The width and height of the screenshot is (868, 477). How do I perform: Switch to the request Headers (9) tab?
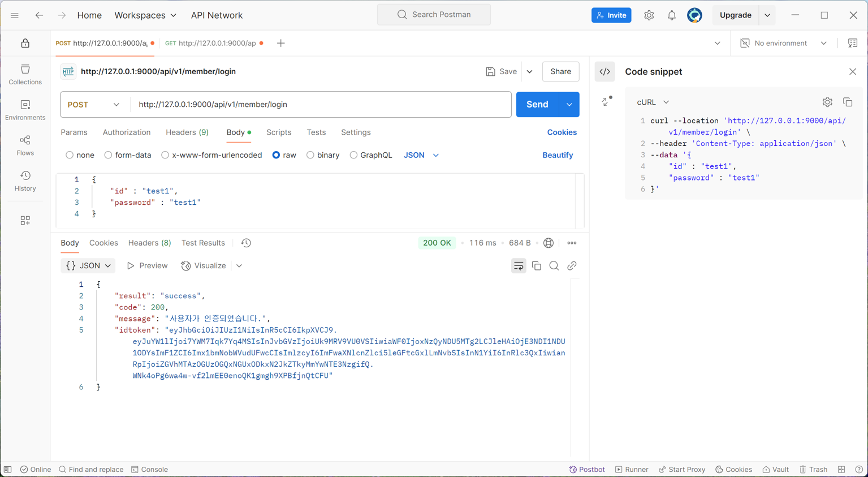tap(187, 132)
